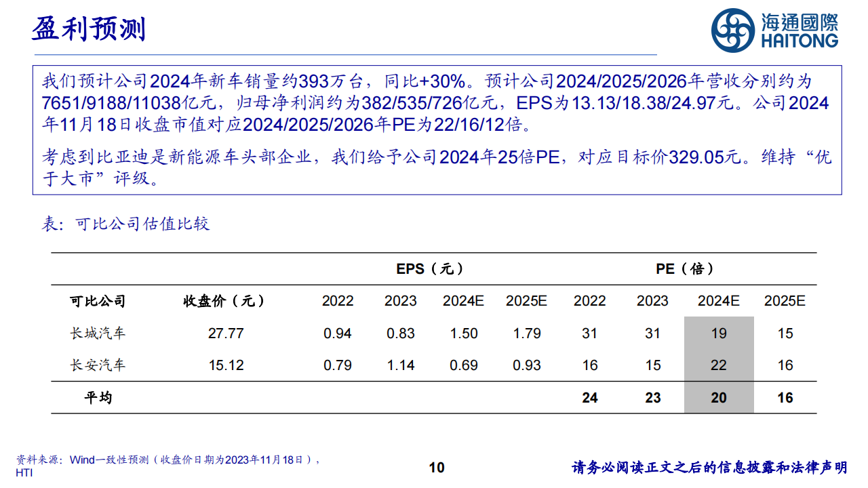Click 长城汽车 2022 EPS value 0.94
868x488 pixels.
tap(338, 333)
